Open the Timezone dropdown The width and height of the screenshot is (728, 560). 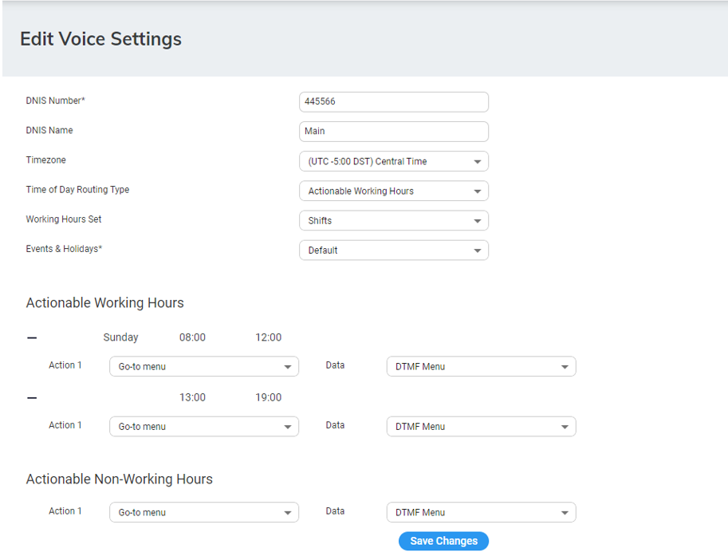click(393, 161)
